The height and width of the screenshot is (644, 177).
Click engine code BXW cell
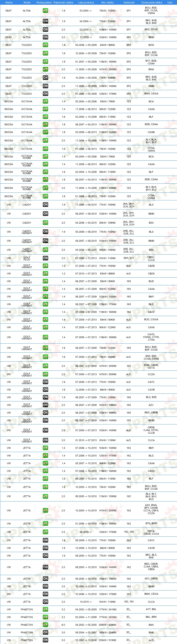[151, 45]
